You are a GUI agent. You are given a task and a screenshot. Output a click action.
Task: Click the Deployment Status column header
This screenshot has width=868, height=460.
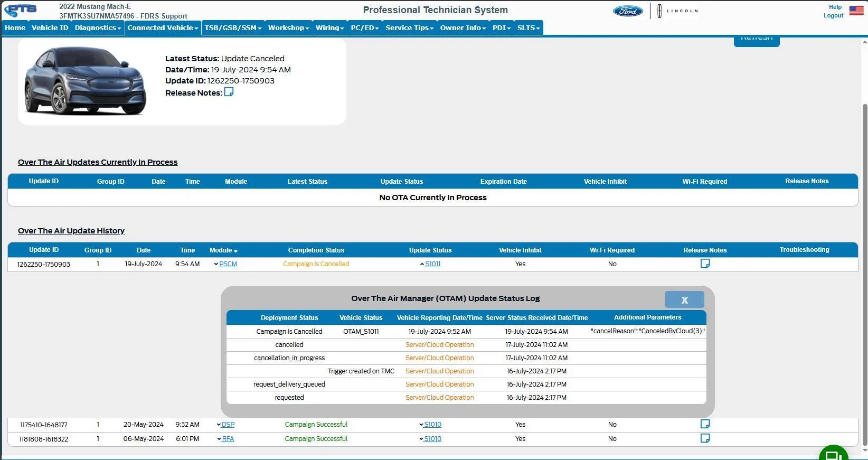[x=289, y=318]
